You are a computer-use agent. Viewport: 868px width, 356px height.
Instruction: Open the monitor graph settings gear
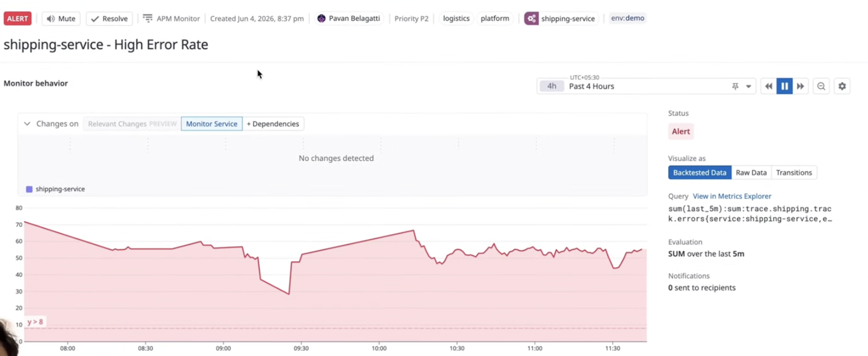pos(842,86)
